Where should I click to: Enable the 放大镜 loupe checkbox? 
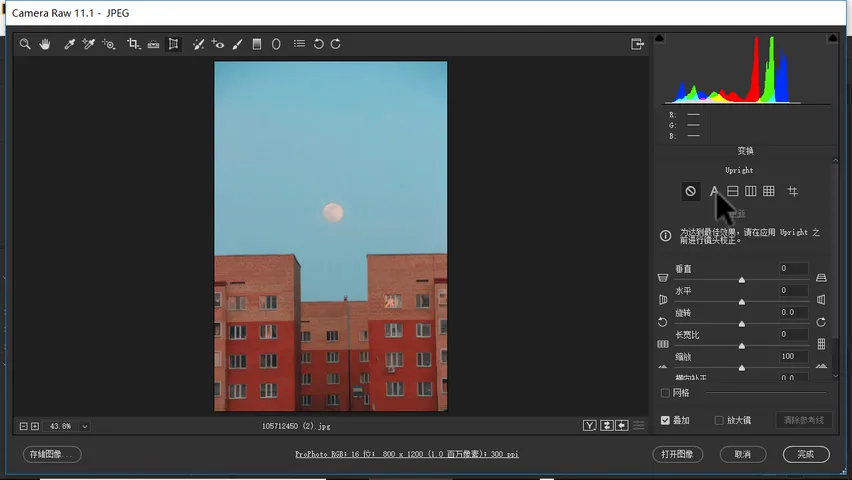coord(719,420)
